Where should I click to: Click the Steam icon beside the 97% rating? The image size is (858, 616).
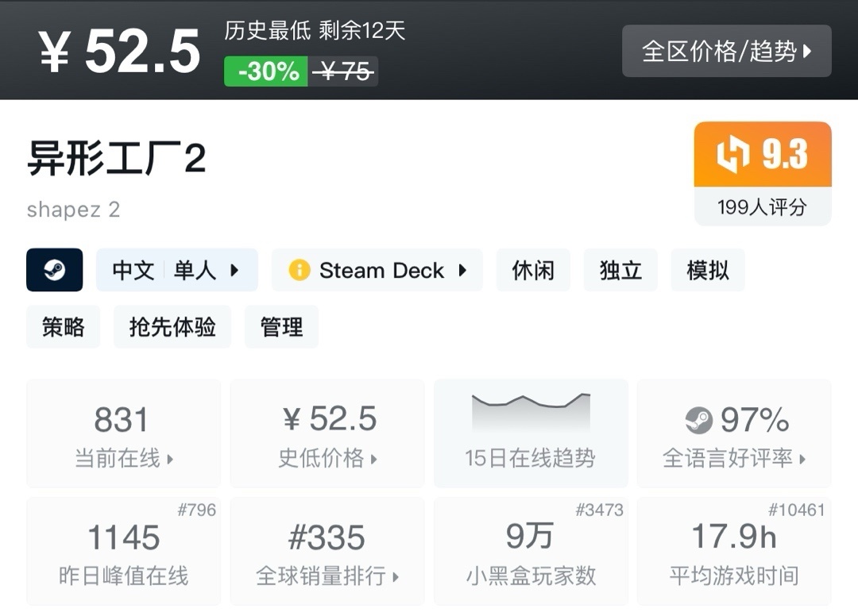click(x=698, y=420)
